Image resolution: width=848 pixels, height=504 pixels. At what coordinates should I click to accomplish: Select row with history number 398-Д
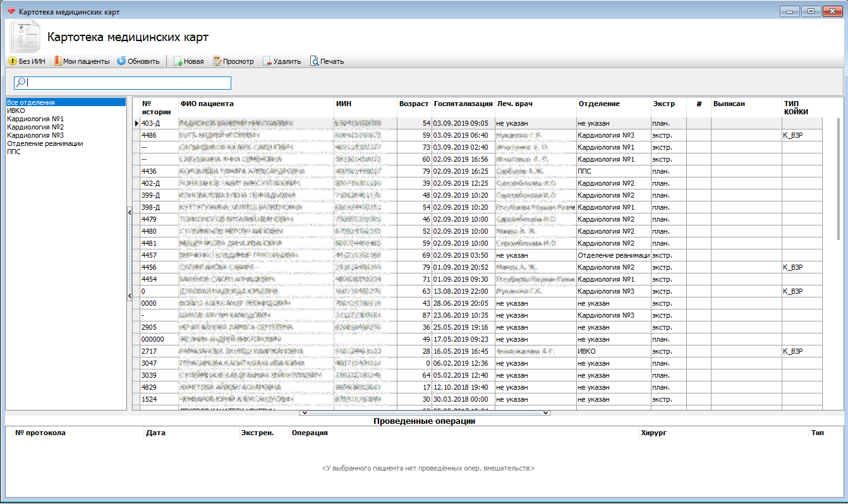[477, 207]
